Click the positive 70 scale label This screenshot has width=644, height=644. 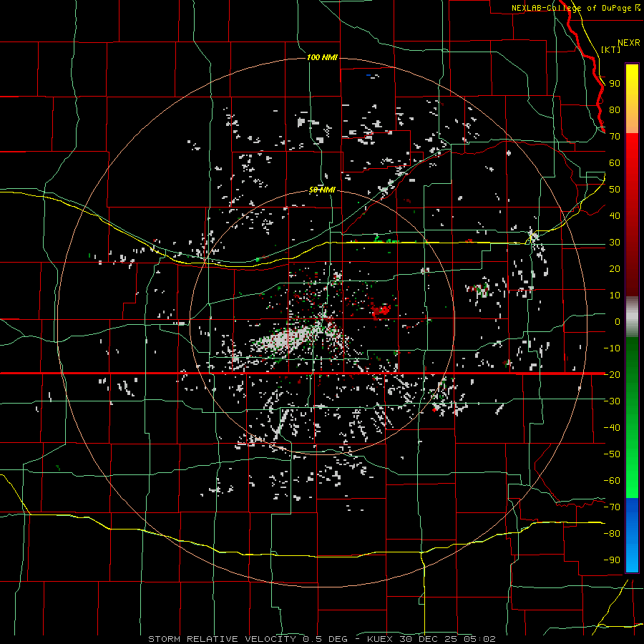coord(615,137)
